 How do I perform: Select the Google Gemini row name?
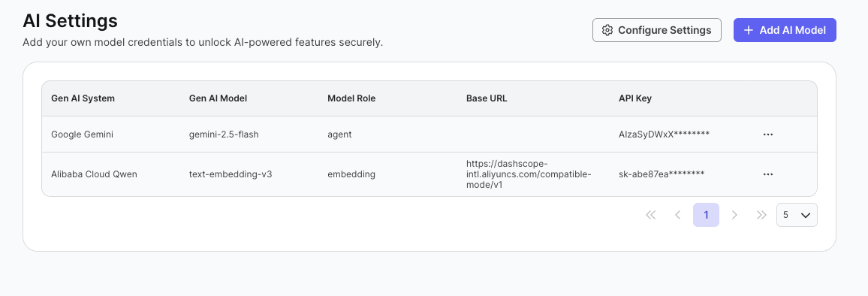[82, 134]
